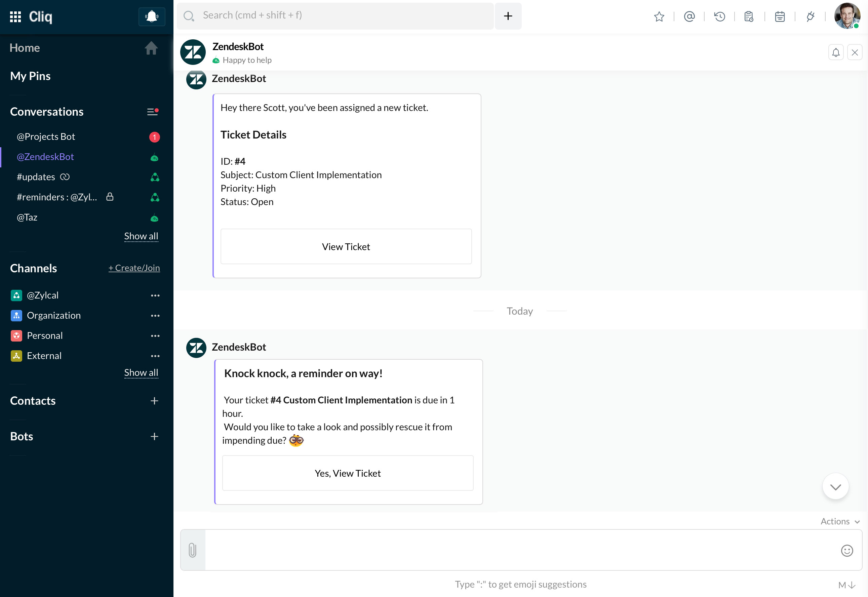
Task: Add a new contact with plus icon
Action: [154, 401]
